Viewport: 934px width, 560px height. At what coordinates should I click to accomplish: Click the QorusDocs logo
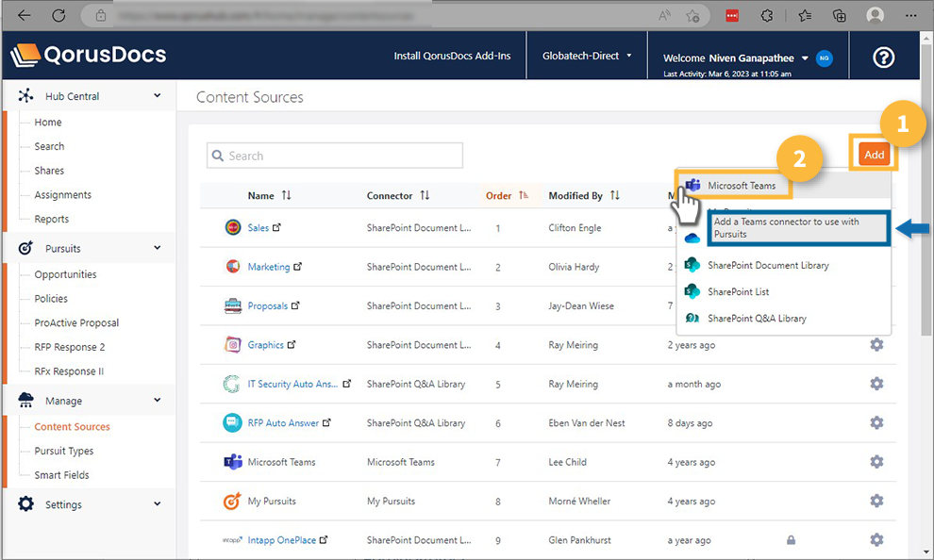coord(89,56)
